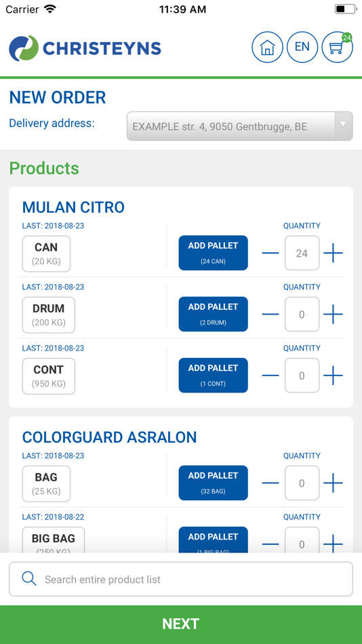Screen dimensions: 362x644
Task: Select the CAN (20 KG) packaging option
Action: pos(46,254)
